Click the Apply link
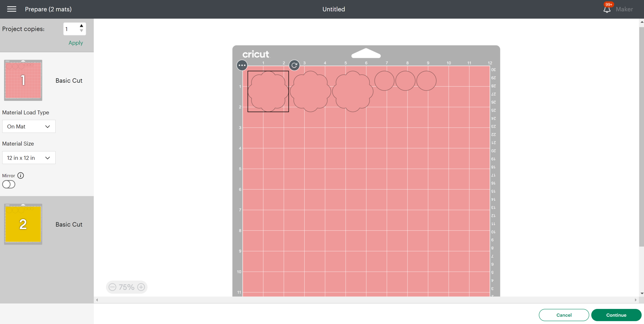644x324 pixels. point(76,43)
